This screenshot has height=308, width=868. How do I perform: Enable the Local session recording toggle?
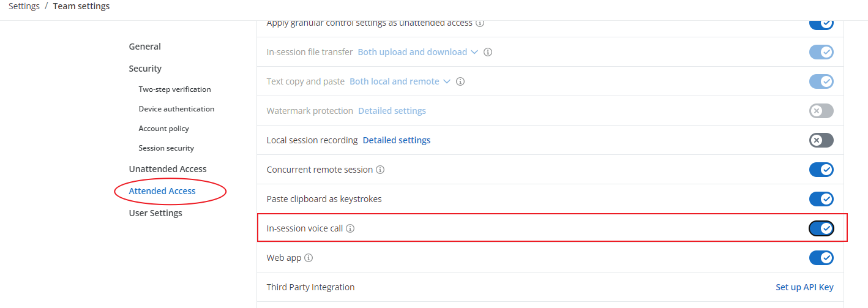(821, 140)
